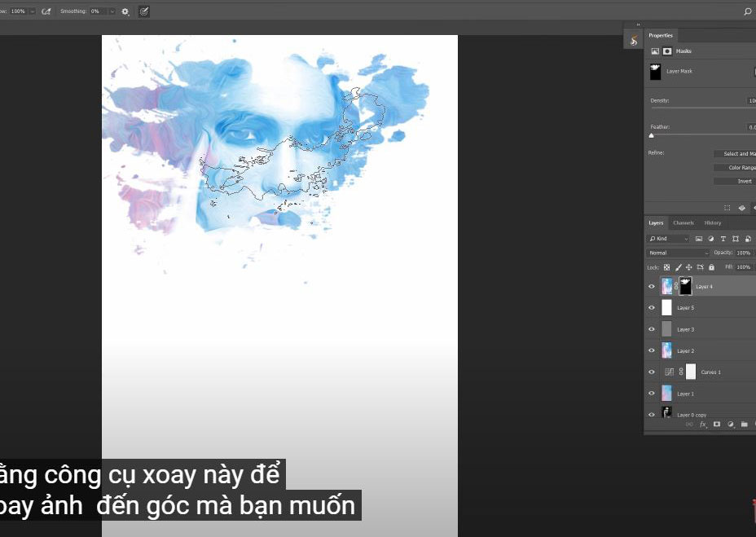Click Layer Mask thumbnail in Properties

coord(655,72)
